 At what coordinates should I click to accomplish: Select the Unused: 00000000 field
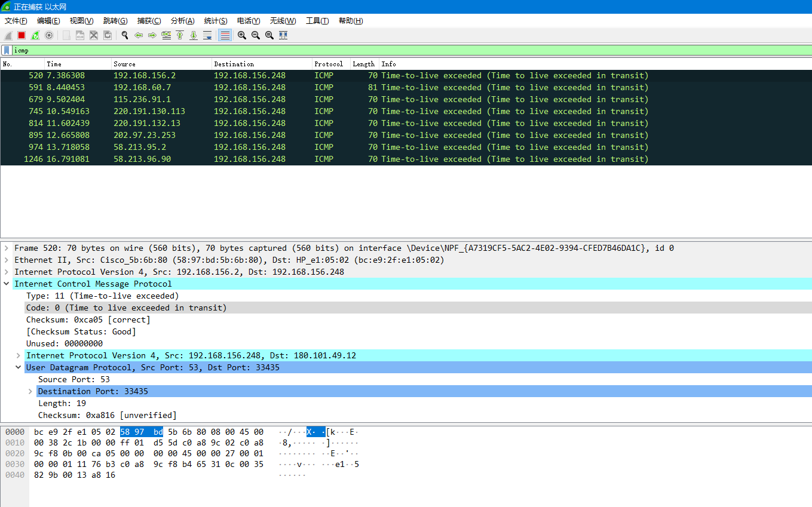64,343
